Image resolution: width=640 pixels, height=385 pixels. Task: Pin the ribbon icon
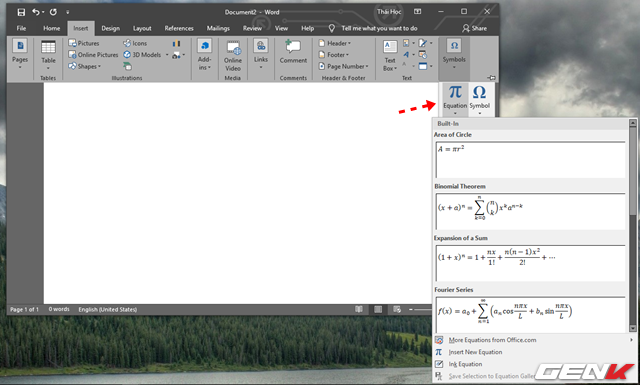(x=491, y=78)
